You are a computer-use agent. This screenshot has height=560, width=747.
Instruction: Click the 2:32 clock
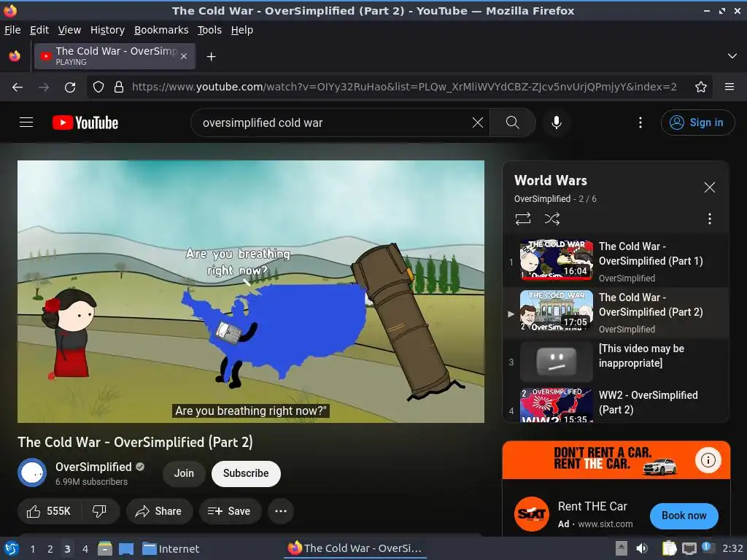732,548
